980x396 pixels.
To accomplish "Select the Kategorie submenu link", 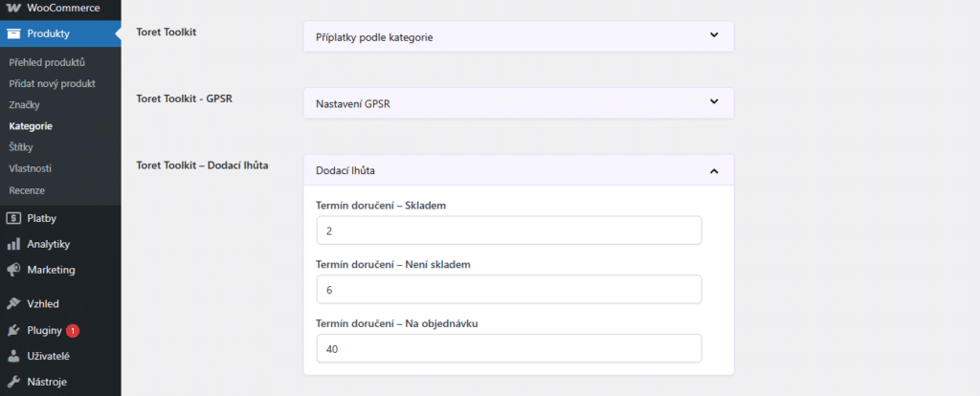I will pos(31,126).
